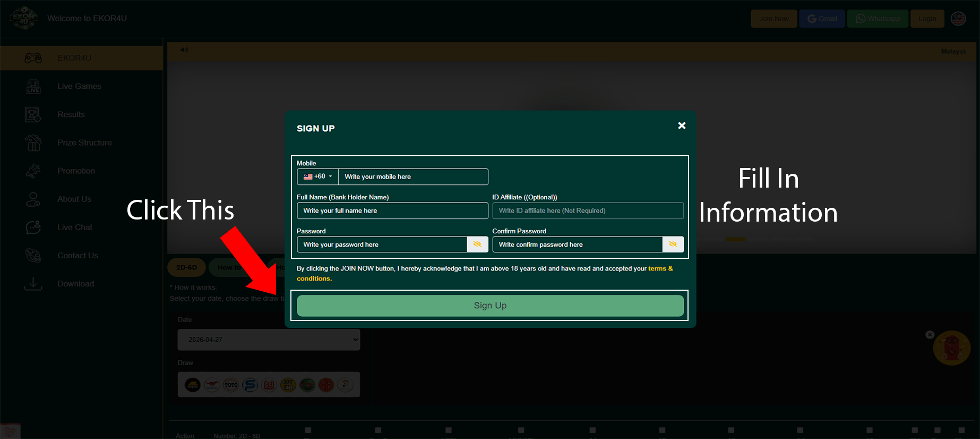Click the Malaysia flag language icon
Image resolution: width=980 pixels, height=439 pixels.
pos(958,19)
